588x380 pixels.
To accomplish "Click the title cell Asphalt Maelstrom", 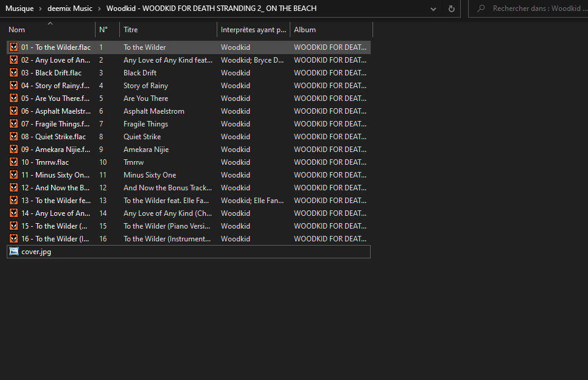I will point(154,111).
